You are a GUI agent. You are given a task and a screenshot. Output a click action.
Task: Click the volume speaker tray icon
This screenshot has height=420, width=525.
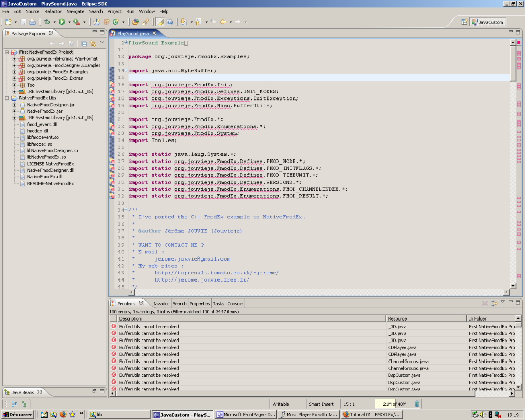(x=482, y=415)
